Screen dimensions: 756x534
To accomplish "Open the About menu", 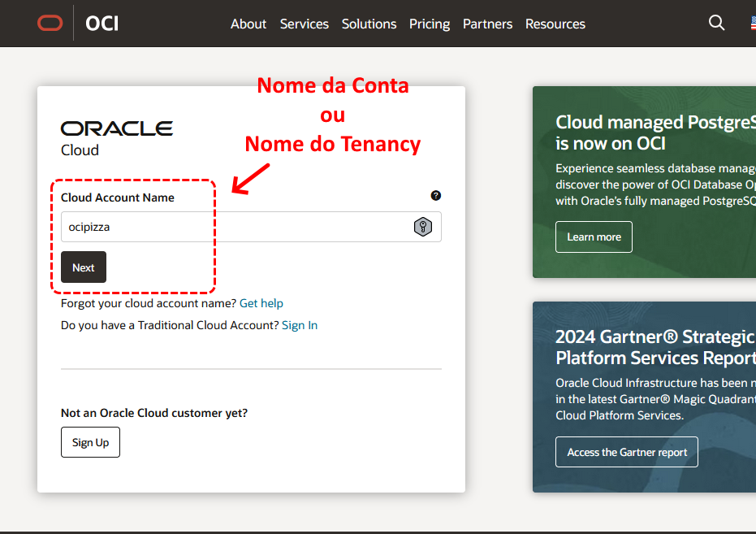I will (248, 24).
